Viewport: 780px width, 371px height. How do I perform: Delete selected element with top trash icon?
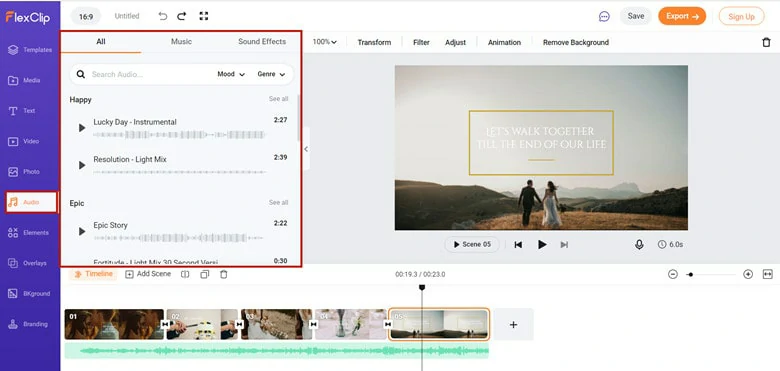(766, 42)
